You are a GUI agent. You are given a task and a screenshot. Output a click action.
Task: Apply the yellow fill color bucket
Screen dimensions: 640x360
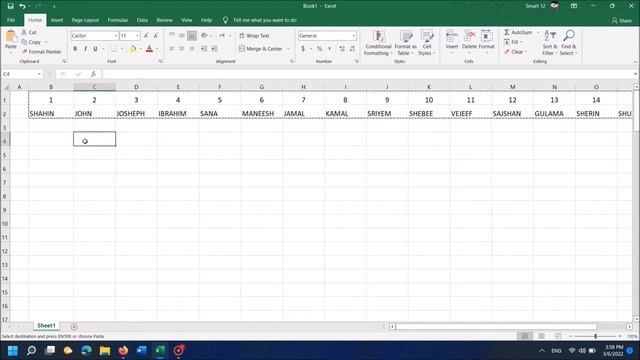[133, 49]
